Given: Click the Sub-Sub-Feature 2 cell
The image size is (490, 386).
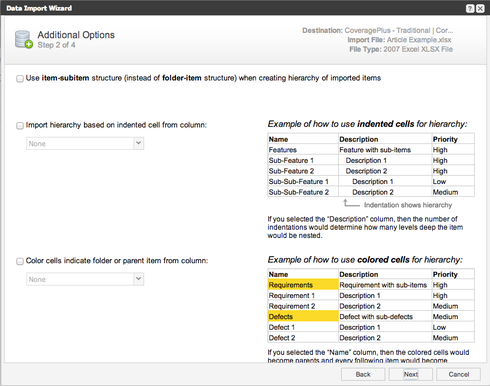Looking at the screenshot, I should click(303, 192).
